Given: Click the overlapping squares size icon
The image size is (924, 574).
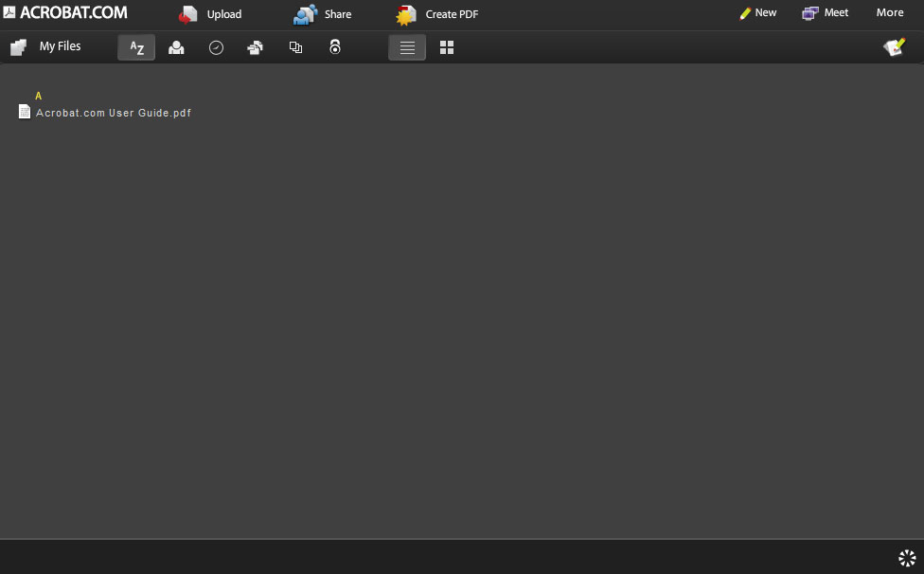Looking at the screenshot, I should (x=295, y=47).
